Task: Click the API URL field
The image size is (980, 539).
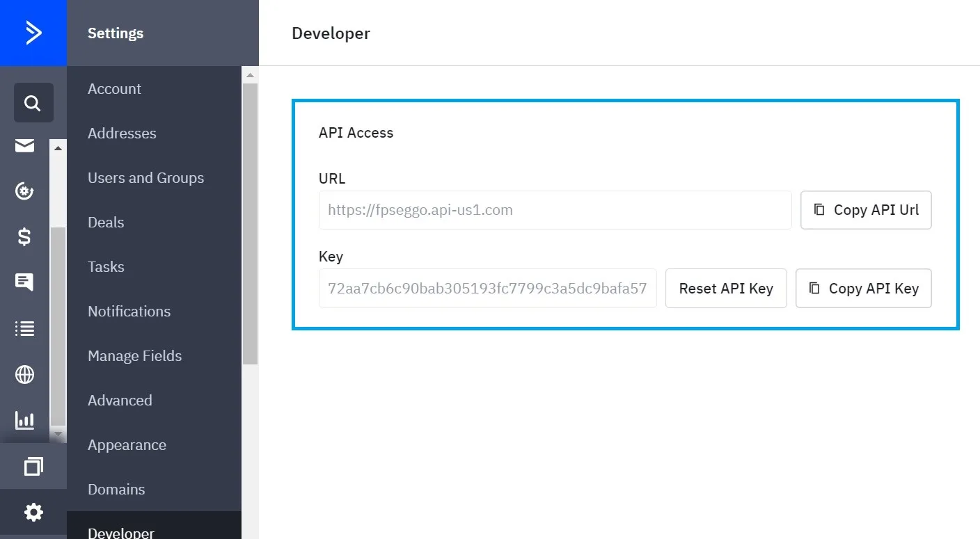Action: pyautogui.click(x=555, y=210)
